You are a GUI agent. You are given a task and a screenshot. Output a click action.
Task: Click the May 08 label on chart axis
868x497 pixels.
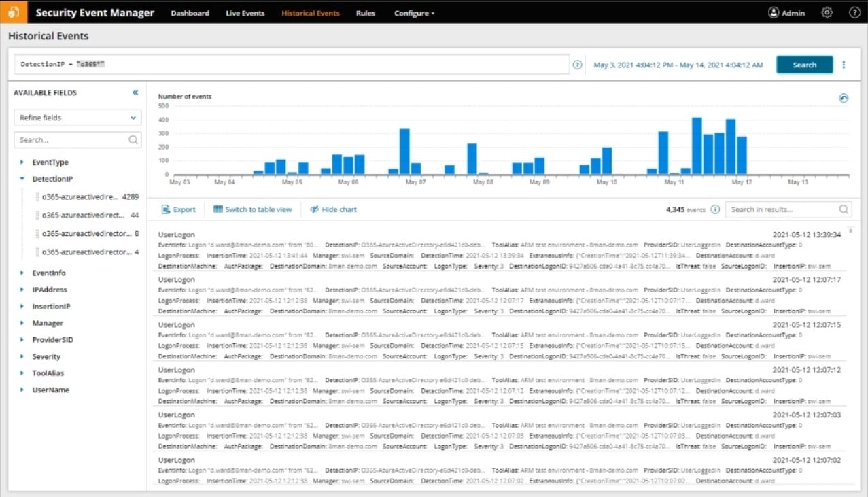pos(483,182)
